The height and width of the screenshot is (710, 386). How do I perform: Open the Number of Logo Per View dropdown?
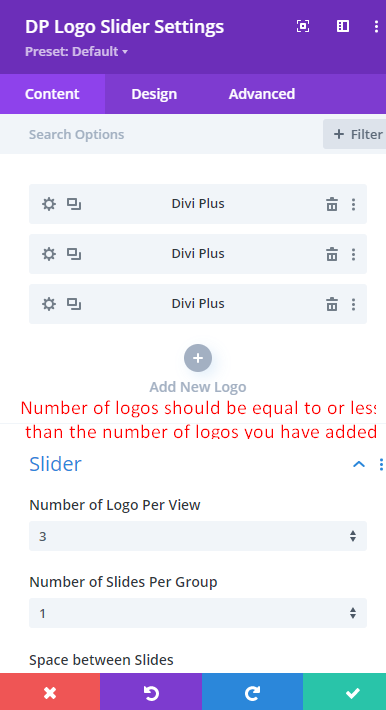pyautogui.click(x=198, y=536)
